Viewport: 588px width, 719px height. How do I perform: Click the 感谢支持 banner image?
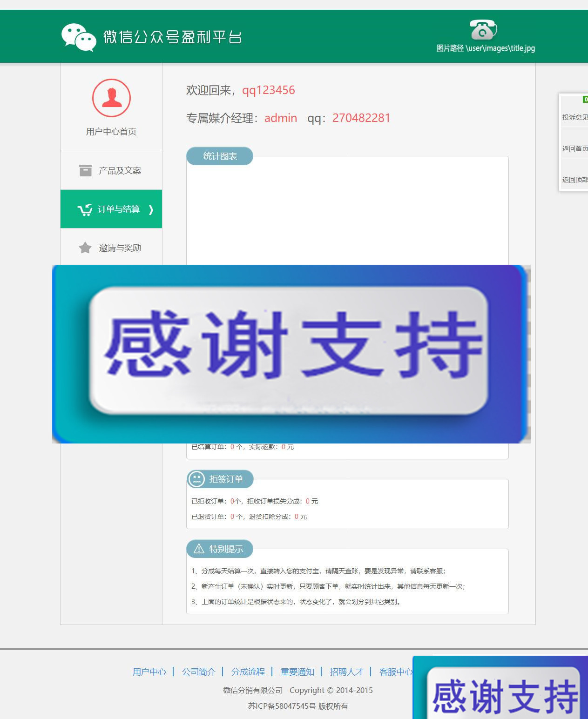tap(291, 353)
